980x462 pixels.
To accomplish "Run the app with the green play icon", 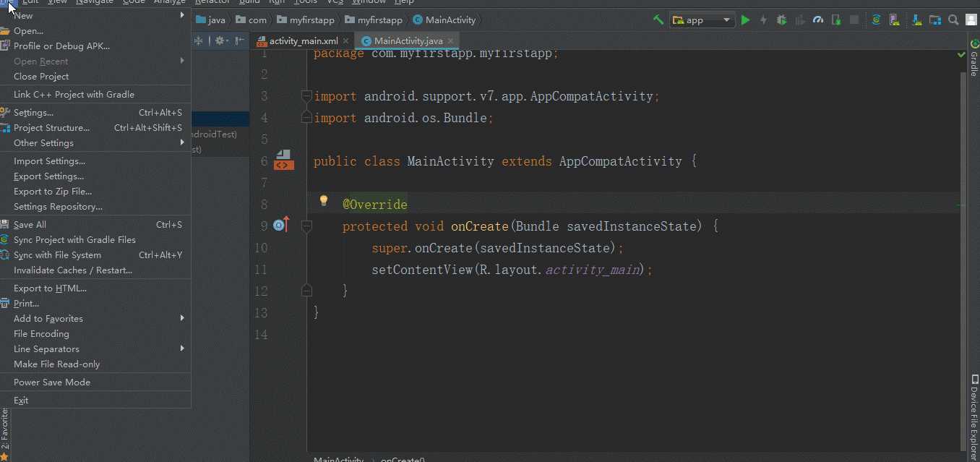I will 746,20.
